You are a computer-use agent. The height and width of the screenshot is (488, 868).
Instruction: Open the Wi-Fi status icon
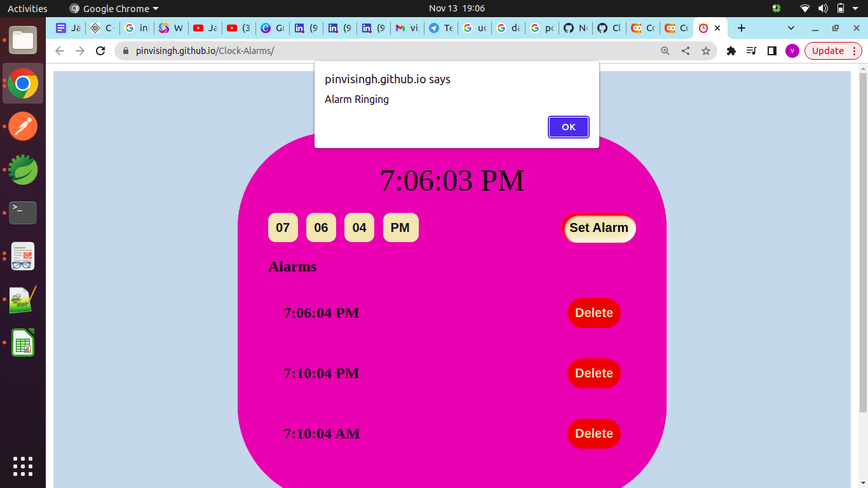pos(805,8)
